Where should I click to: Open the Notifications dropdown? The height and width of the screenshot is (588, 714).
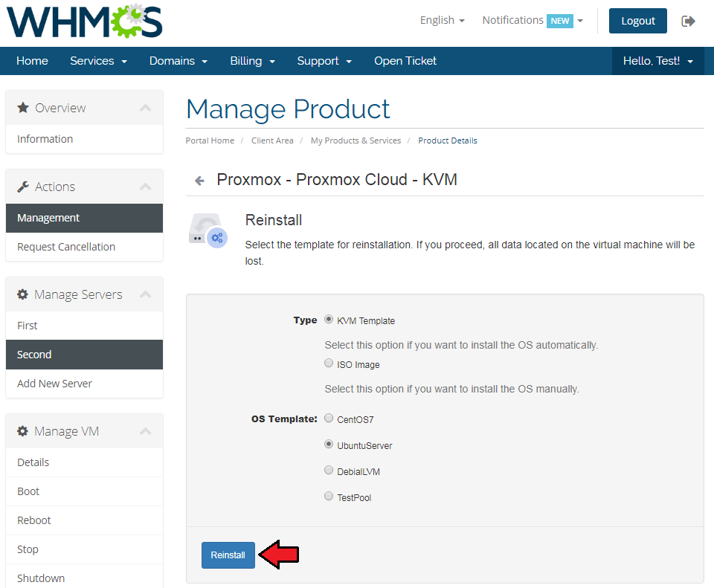click(533, 21)
